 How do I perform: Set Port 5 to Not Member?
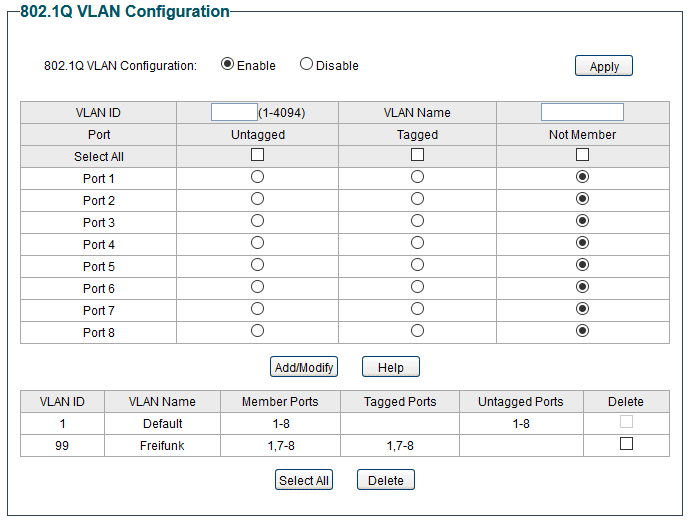pyautogui.click(x=582, y=265)
